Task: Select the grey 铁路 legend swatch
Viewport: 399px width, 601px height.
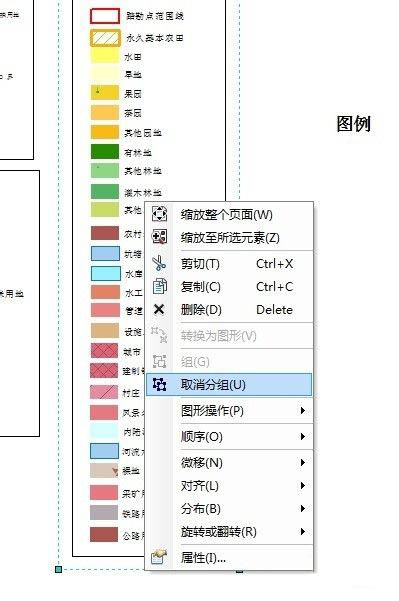Action: [x=104, y=512]
